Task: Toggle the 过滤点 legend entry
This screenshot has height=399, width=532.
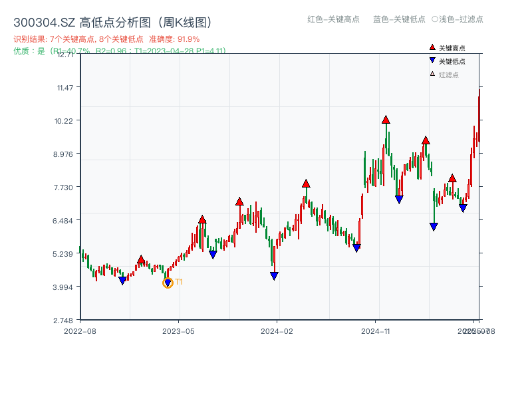Action: [x=444, y=74]
